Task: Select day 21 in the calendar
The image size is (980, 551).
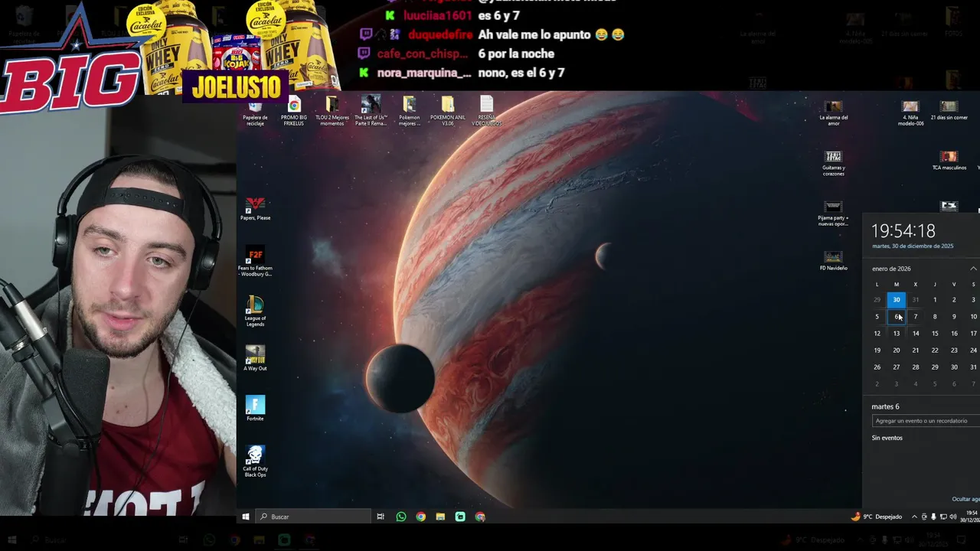Action: coord(916,350)
